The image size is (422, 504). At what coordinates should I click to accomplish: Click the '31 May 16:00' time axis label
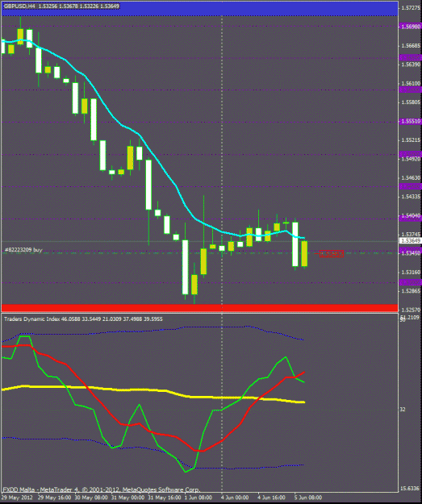click(165, 498)
